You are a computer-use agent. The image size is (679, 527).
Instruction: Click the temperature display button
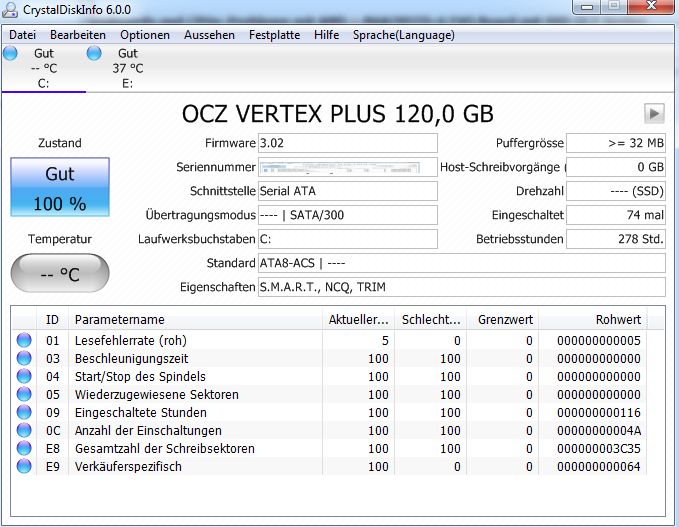(60, 273)
